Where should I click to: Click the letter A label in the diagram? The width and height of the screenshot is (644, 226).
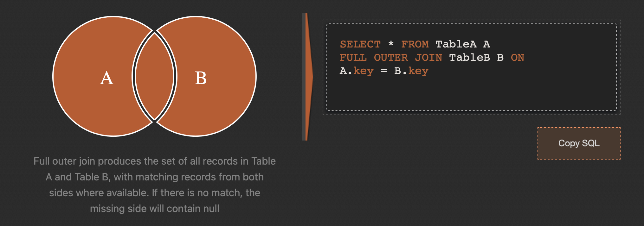point(107,78)
